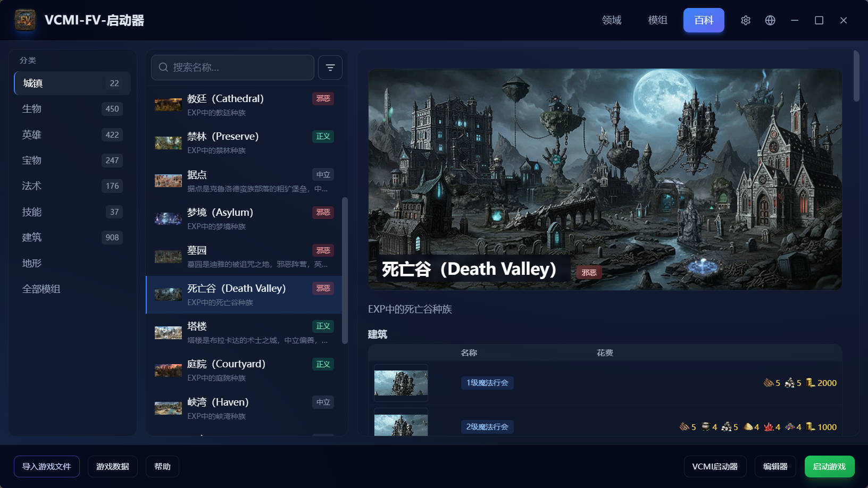Open the VCMI启动器 button
Viewport: 868px width, 488px height.
(x=715, y=466)
